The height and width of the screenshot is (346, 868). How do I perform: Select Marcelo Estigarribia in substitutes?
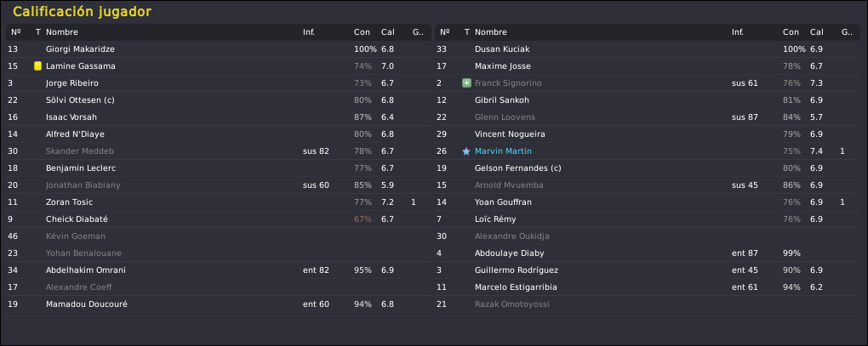648,287
